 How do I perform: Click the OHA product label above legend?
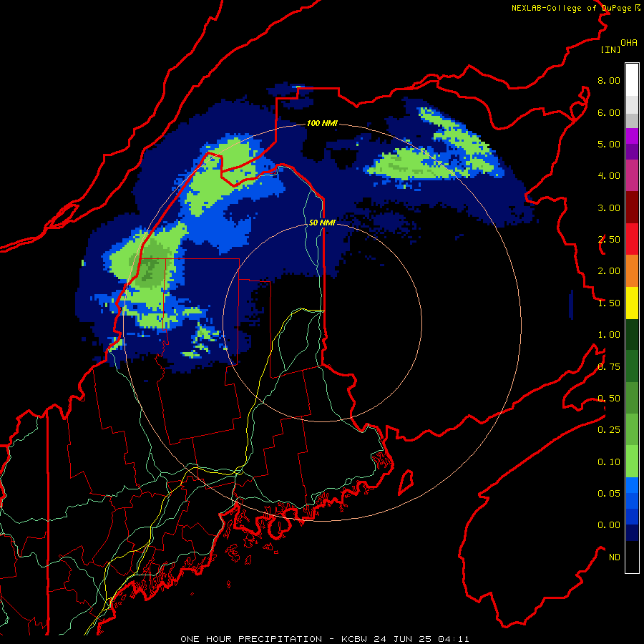coord(629,43)
